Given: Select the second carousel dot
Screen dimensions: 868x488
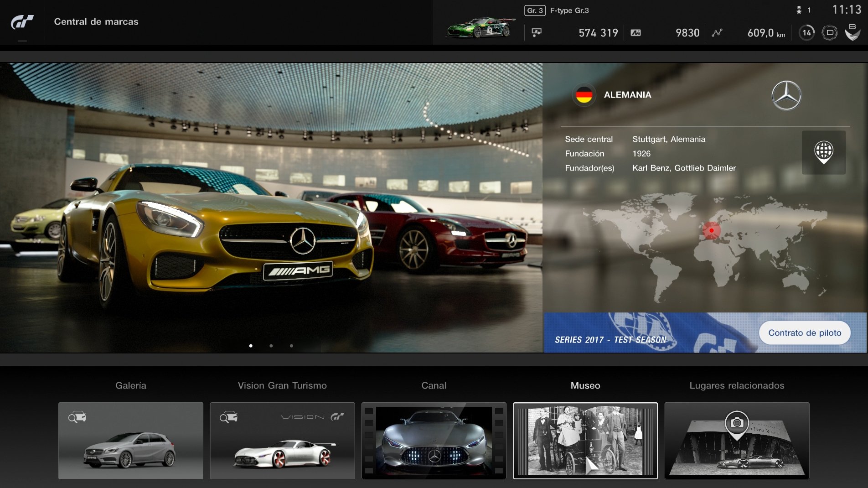Looking at the screenshot, I should pos(271,346).
